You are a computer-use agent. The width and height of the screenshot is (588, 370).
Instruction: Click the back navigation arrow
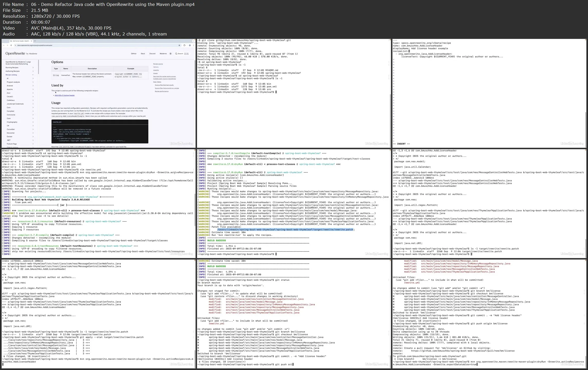click(x=4, y=45)
